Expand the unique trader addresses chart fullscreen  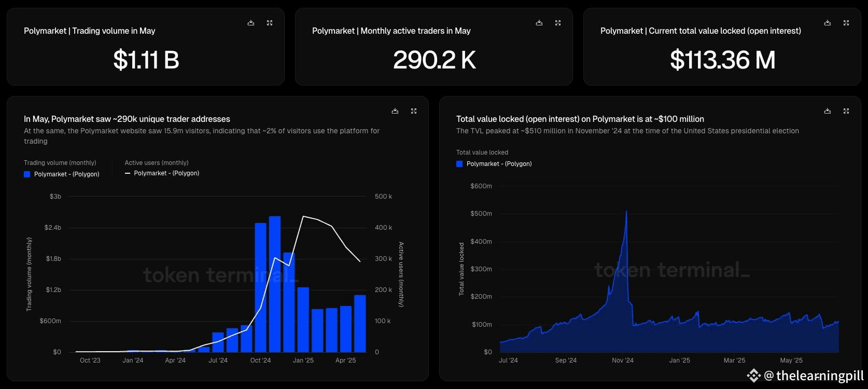click(x=414, y=111)
